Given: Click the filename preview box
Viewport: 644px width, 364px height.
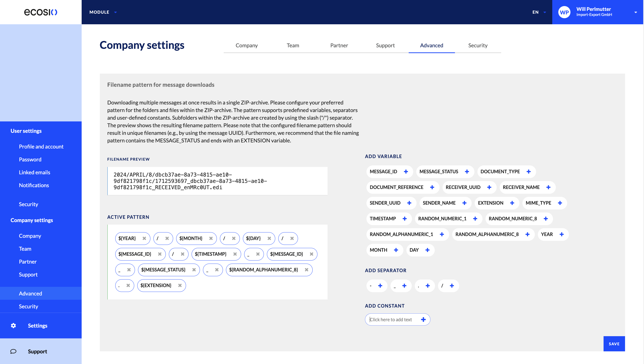Looking at the screenshot, I should [218, 181].
